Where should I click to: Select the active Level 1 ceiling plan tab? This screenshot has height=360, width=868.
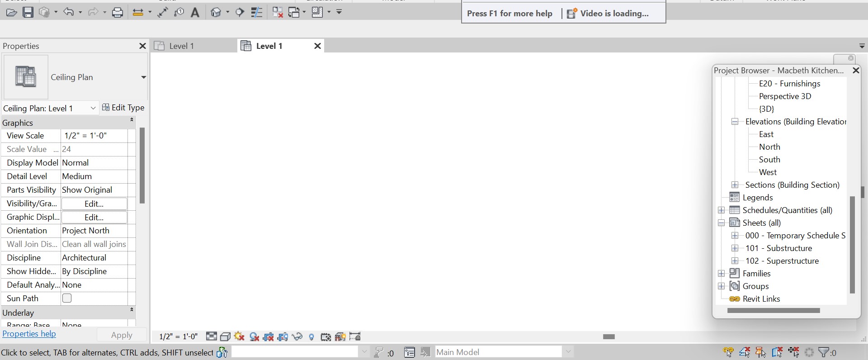point(280,46)
